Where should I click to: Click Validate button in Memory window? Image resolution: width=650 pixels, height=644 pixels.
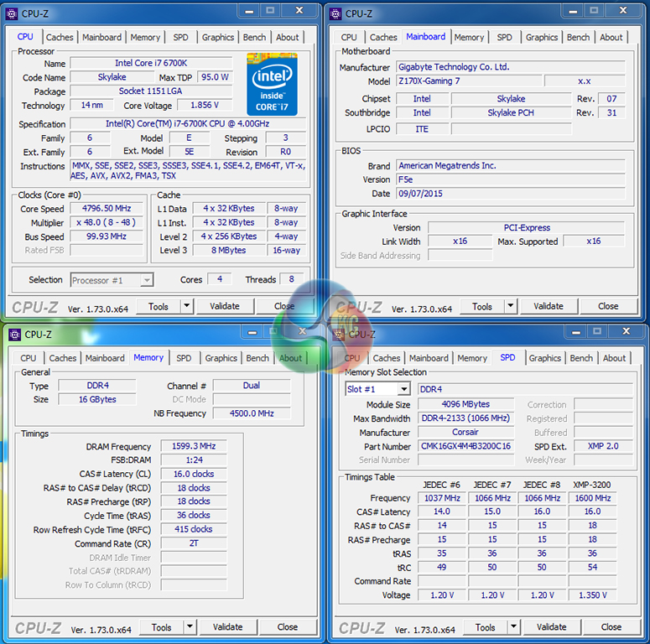coord(227,627)
